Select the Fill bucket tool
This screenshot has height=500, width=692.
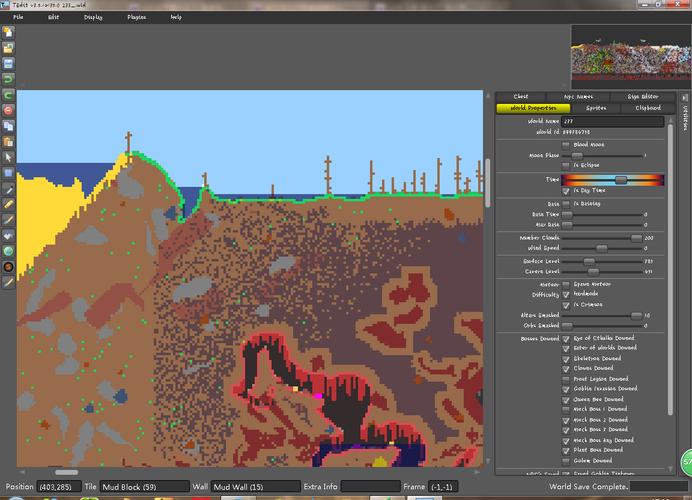pos(8,236)
